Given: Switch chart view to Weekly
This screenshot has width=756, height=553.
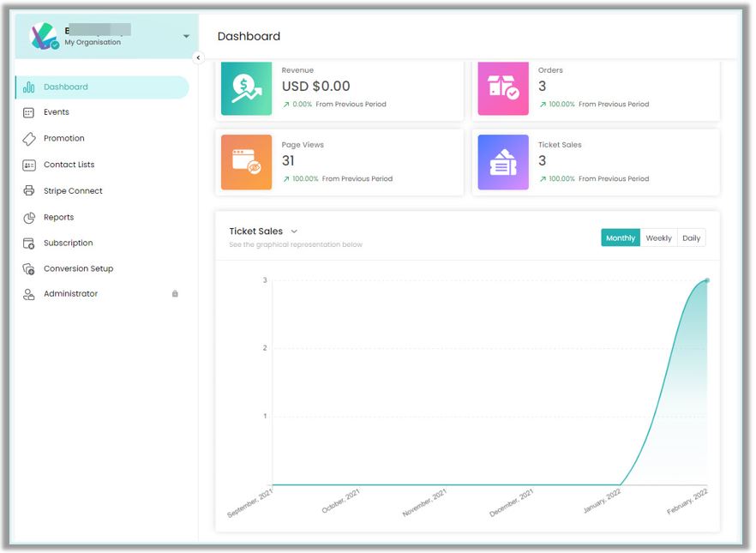Looking at the screenshot, I should pos(658,237).
